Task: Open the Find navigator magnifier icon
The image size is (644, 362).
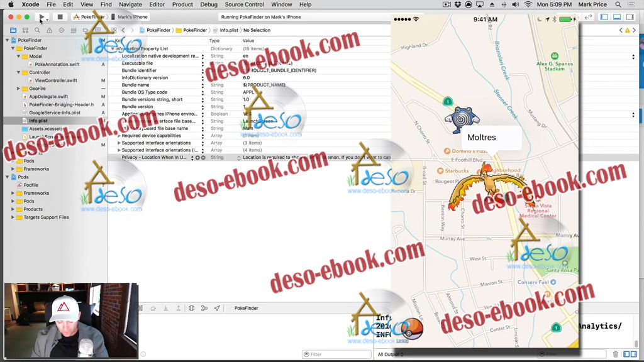Action: [x=37, y=30]
